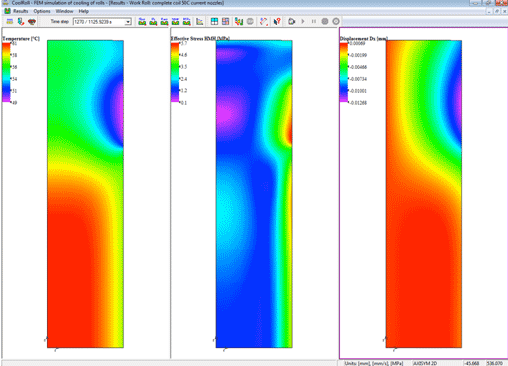The height and width of the screenshot is (366, 508).
Task: Click the Displacement color legend bar
Action: tap(344, 72)
